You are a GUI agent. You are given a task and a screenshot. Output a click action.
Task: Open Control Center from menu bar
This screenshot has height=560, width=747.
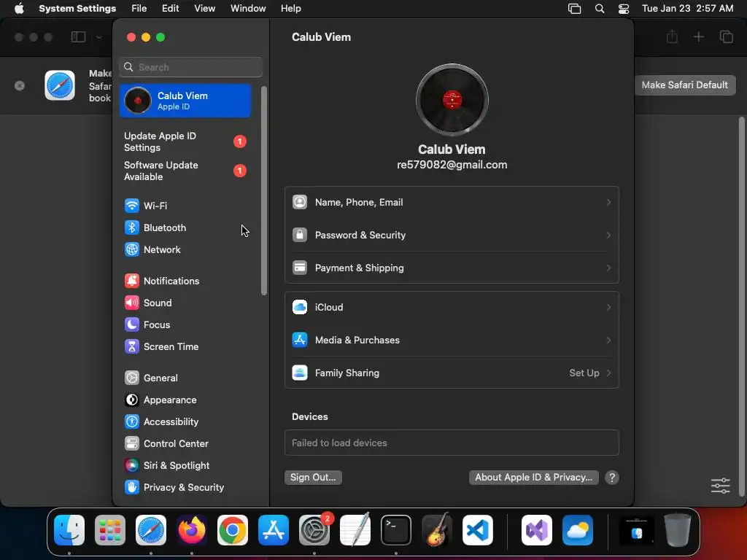[x=624, y=9]
